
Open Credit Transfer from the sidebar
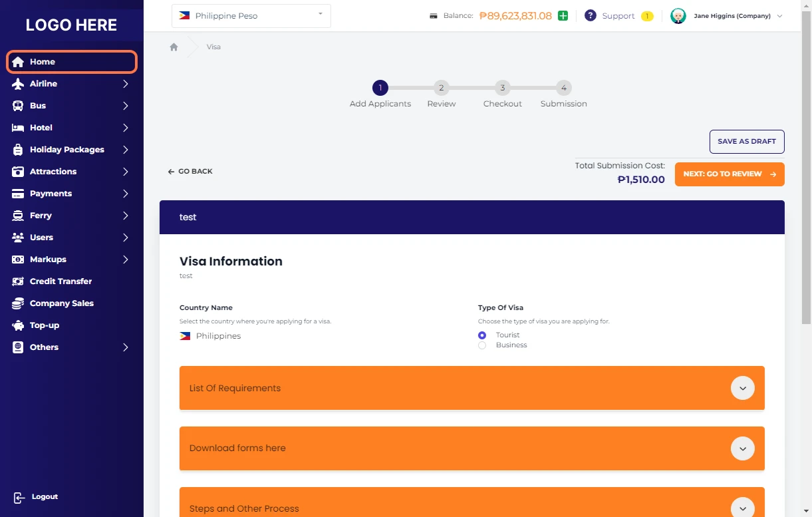[x=61, y=281]
